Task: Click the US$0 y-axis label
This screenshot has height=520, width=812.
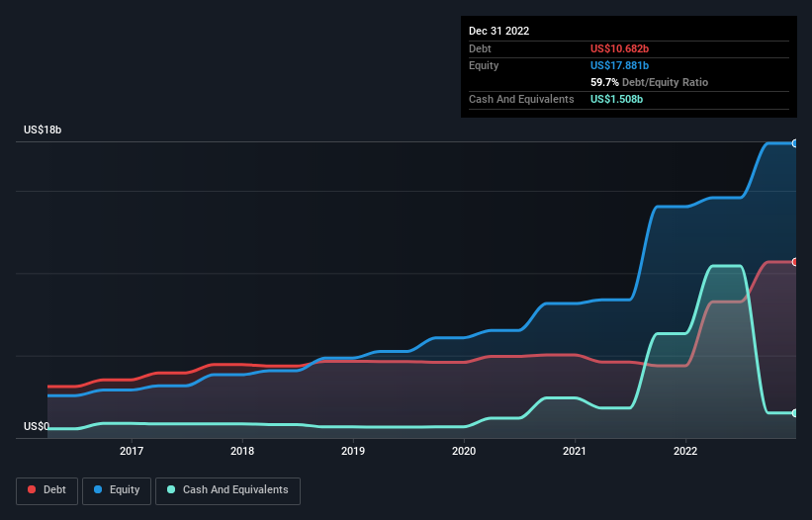Action: click(x=37, y=426)
